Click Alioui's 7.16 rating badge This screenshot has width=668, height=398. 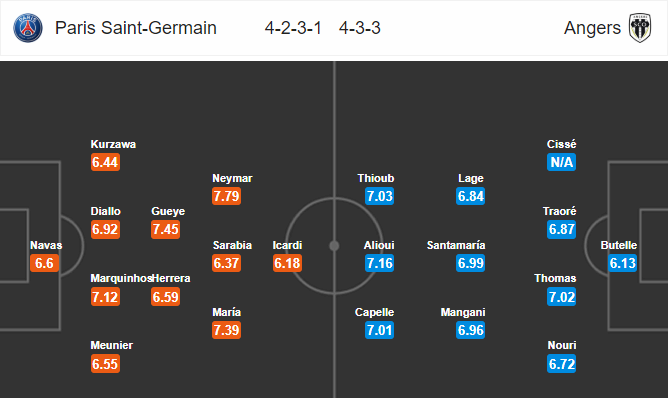(x=380, y=263)
